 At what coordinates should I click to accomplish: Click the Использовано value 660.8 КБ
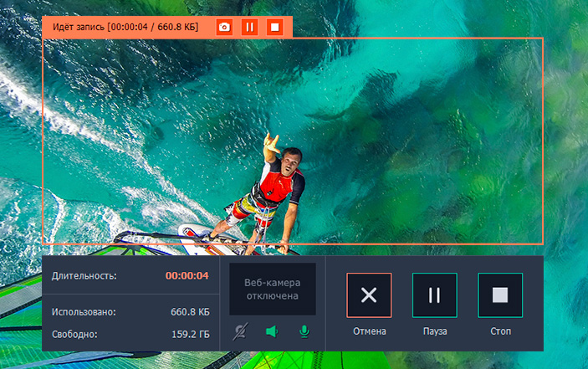(190, 312)
